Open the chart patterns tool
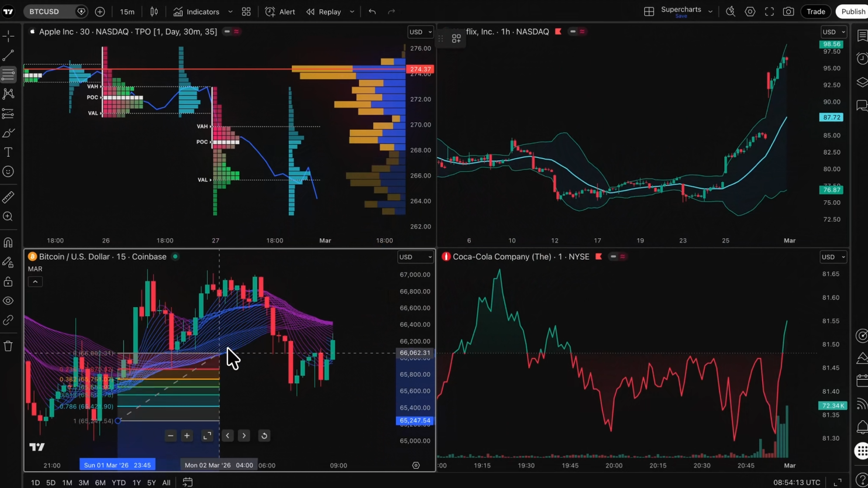The height and width of the screenshot is (488, 868). point(8,94)
